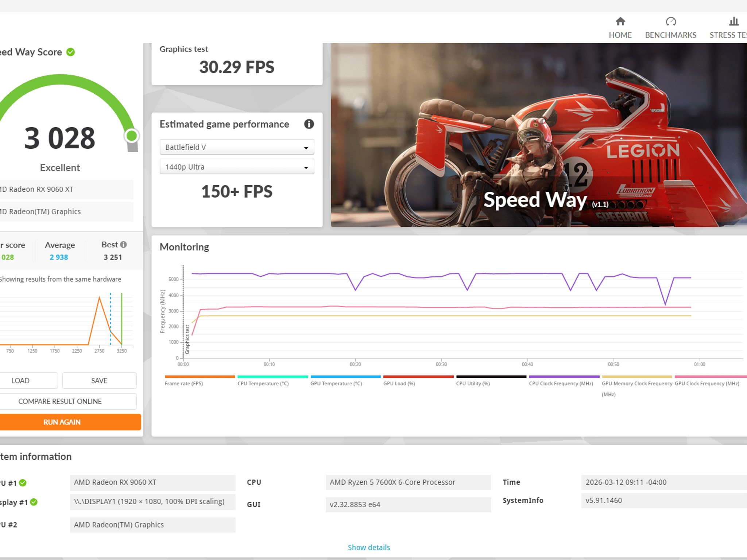Click the Estimated game performance info icon
This screenshot has width=747, height=560.
309,124
